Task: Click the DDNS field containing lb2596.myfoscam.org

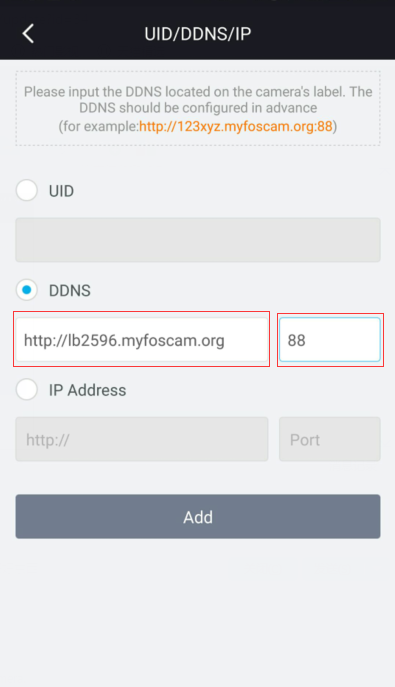Action: coord(141,340)
